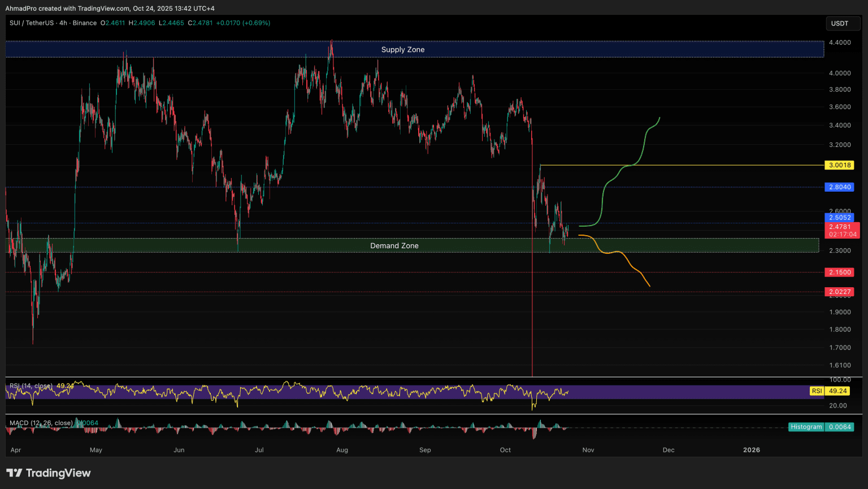Screen dimensions: 868x489
Task: Click the 4.4000 price scale label
Action: coord(839,42)
